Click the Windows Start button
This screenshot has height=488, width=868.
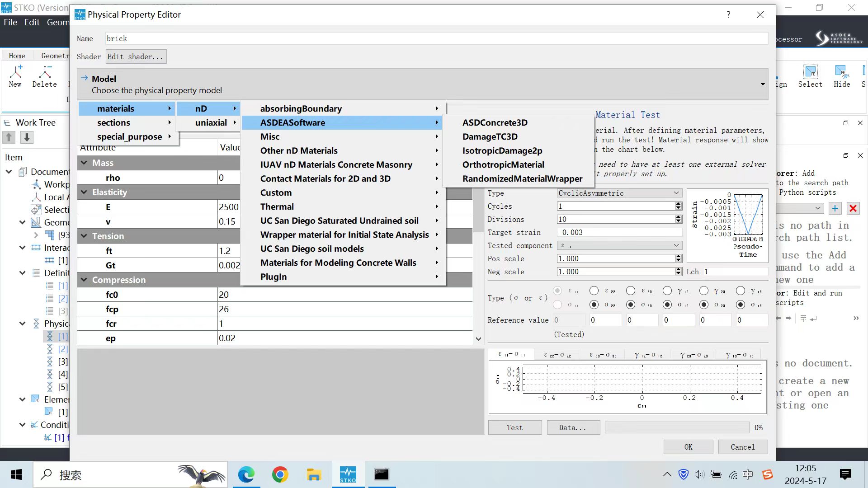[x=16, y=474]
